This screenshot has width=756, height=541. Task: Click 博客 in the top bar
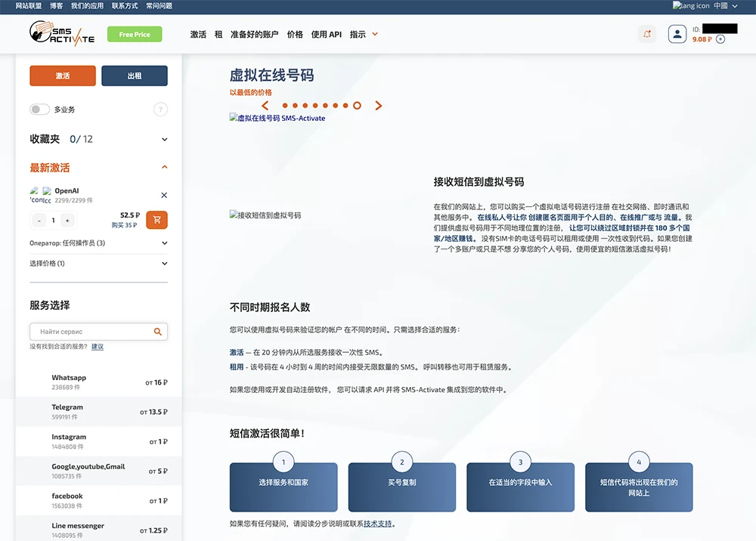[57, 6]
